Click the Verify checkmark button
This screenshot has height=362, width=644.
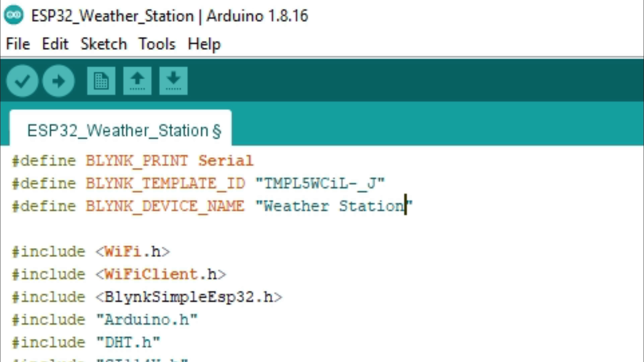tap(22, 81)
